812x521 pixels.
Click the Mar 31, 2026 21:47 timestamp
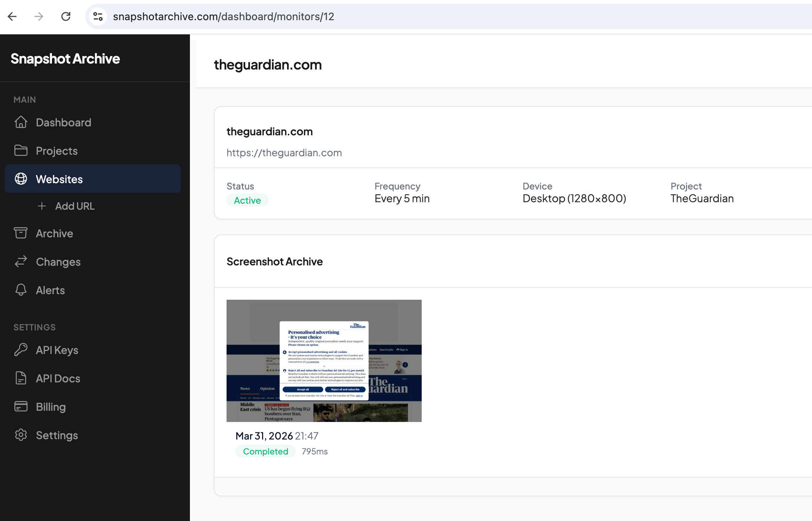tap(277, 436)
